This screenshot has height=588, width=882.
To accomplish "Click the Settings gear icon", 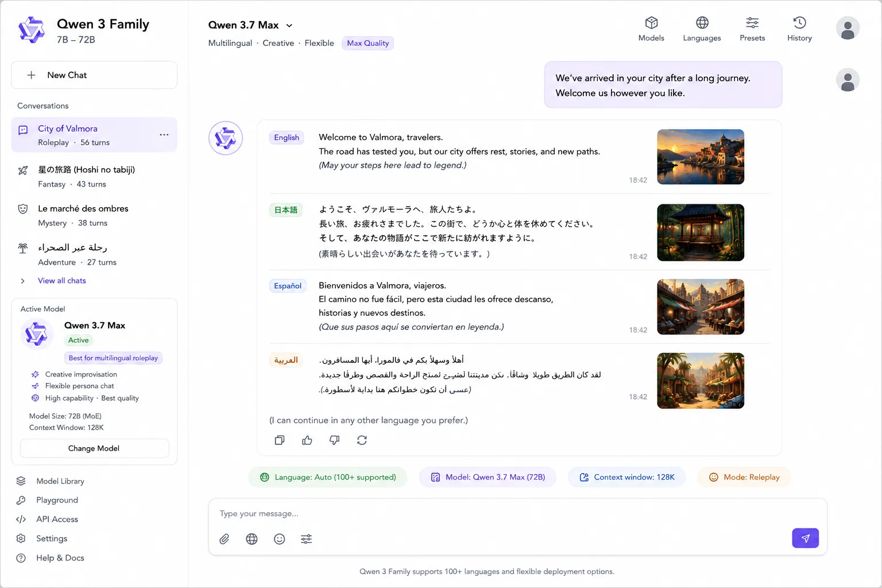I will tap(21, 539).
